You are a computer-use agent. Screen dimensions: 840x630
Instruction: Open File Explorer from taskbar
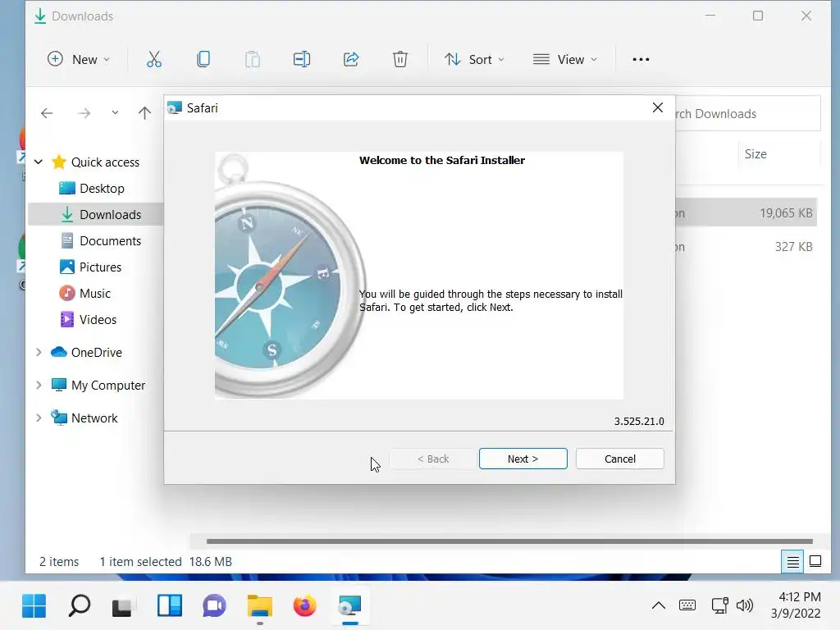(260, 606)
